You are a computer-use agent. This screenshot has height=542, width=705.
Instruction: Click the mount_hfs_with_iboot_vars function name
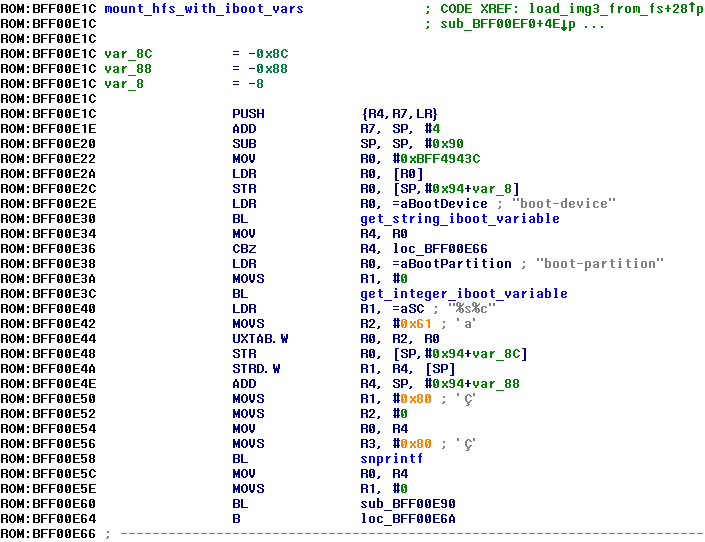pos(203,9)
